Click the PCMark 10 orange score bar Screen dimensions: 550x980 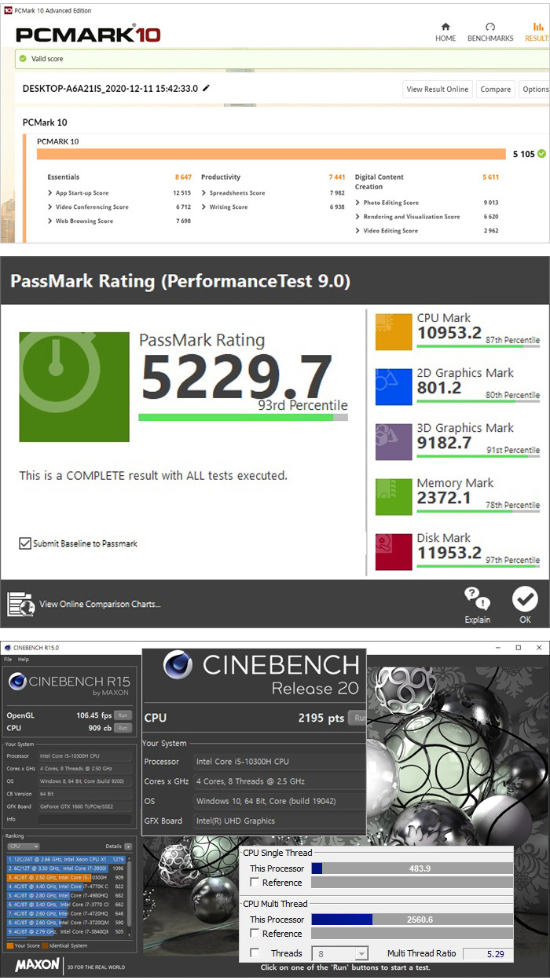(271, 154)
